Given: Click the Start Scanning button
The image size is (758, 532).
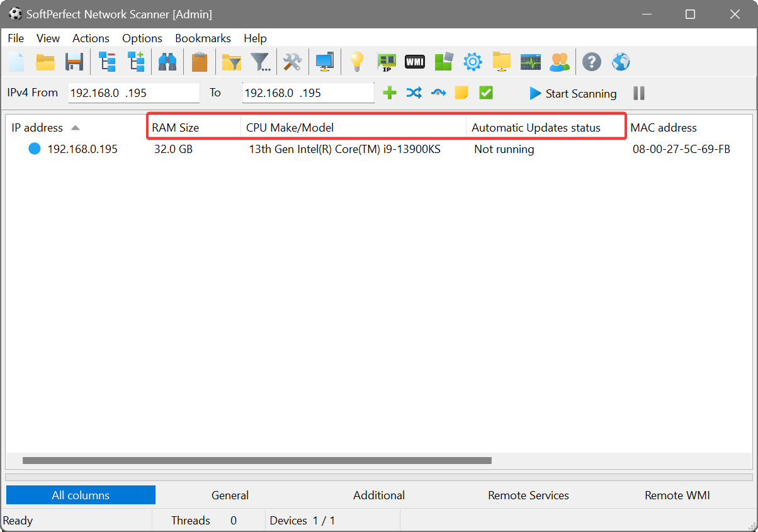Looking at the screenshot, I should pyautogui.click(x=573, y=93).
